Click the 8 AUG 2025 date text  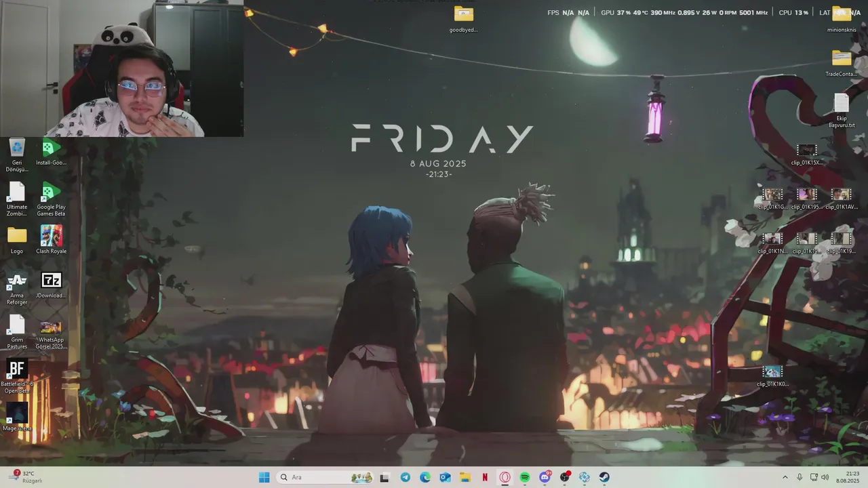(x=438, y=163)
